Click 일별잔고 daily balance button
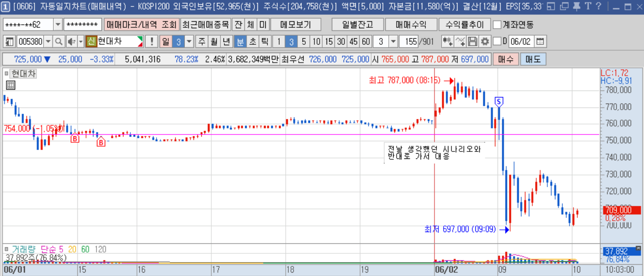Viewport: 644px width, 276px height. (357, 24)
